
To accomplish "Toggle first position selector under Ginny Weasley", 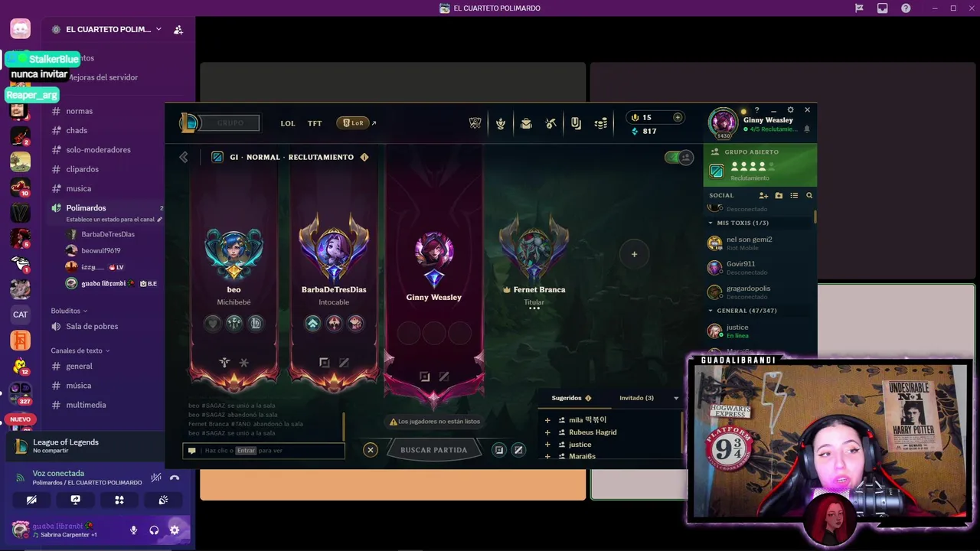I will 425,377.
